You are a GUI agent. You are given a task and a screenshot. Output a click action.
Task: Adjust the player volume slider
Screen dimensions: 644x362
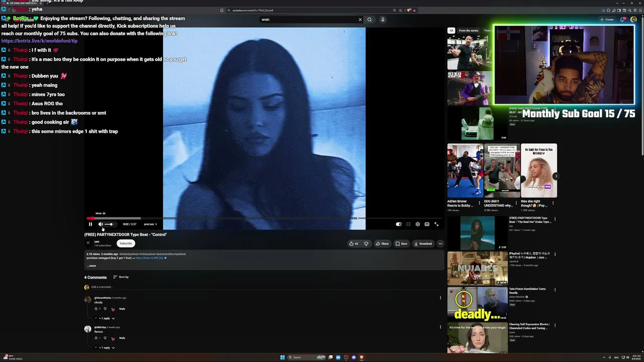pos(109,224)
